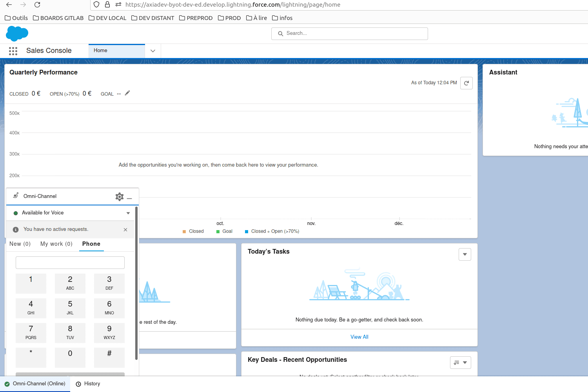588x392 pixels.
Task: Click the info icon in requests notice
Action: pos(16,230)
